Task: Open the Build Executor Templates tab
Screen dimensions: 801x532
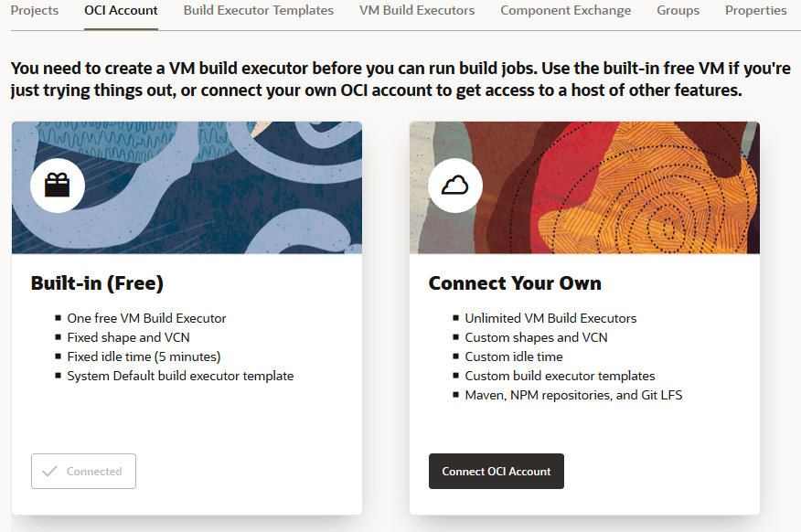Action: pyautogui.click(x=258, y=11)
